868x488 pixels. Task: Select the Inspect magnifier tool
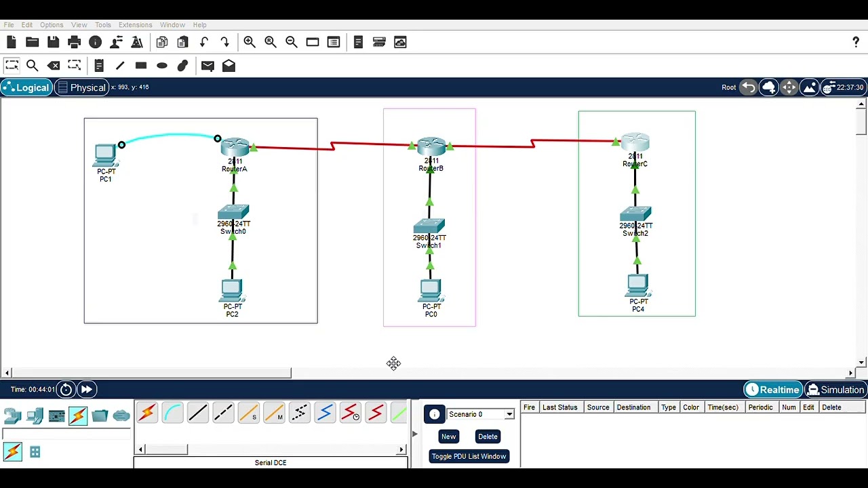tap(32, 66)
